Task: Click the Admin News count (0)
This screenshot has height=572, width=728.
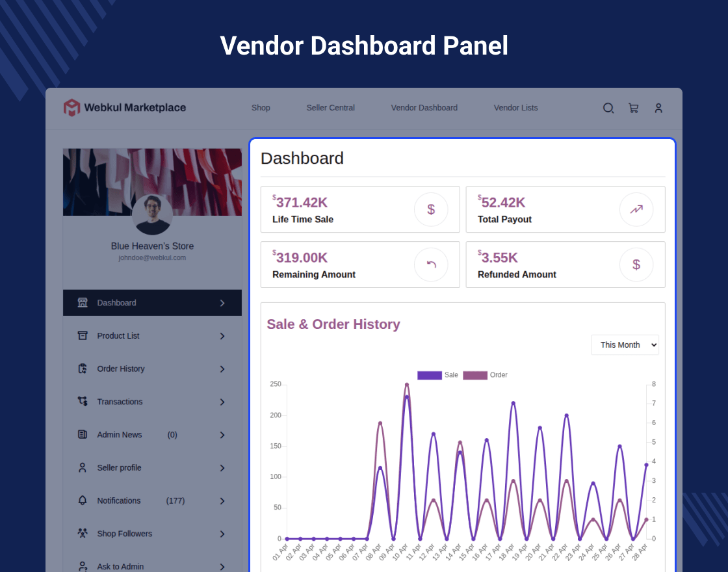Action: click(172, 435)
